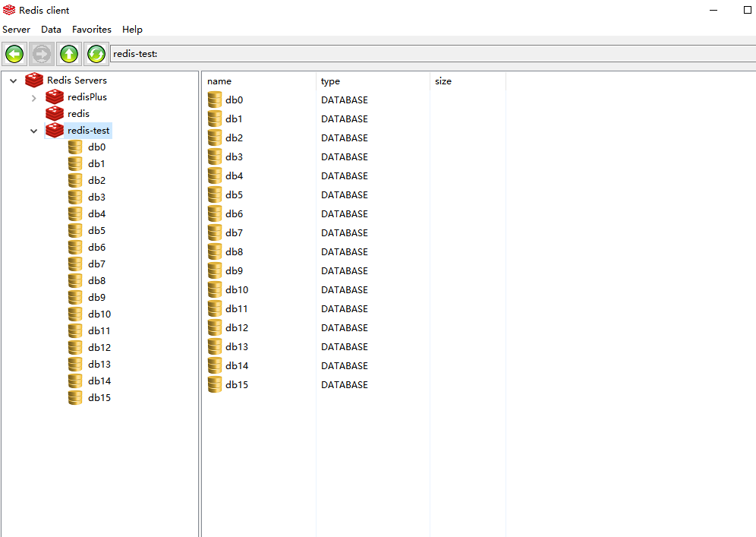
Task: Select the redis server label in tree
Action: pyautogui.click(x=79, y=113)
